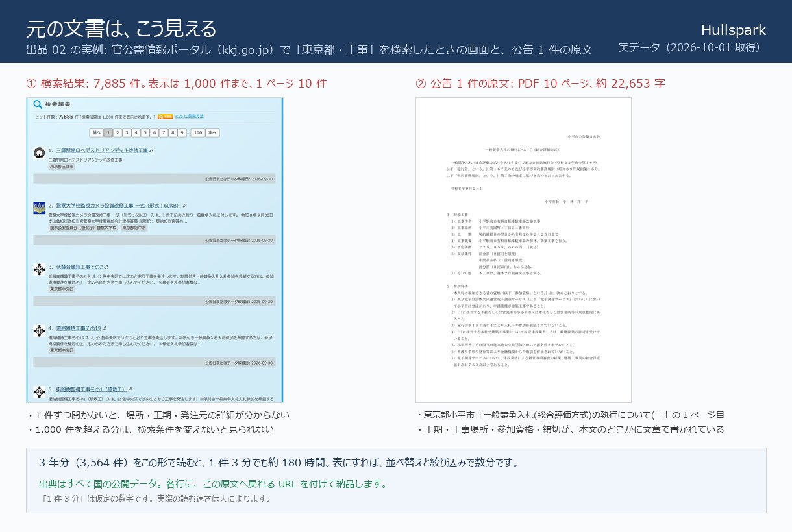Click the 公告日 2026-09-30 bar of result 1
792x532 pixels.
154,178
